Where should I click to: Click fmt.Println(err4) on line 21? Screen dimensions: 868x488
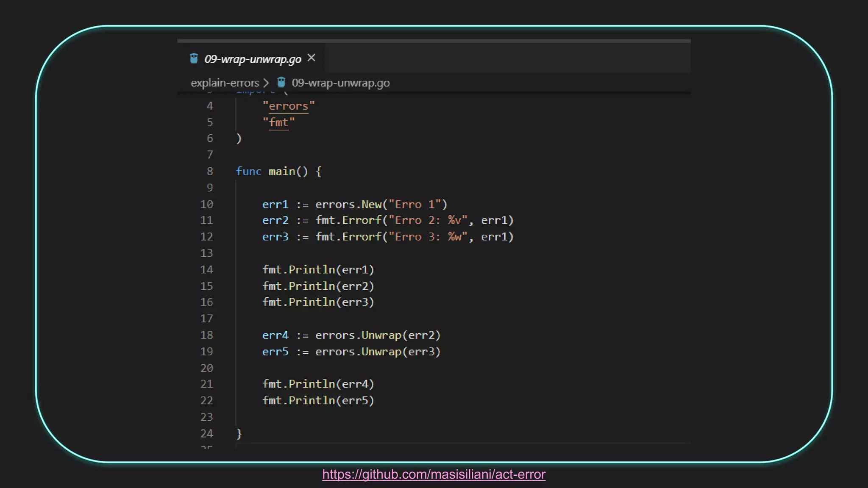pos(318,384)
